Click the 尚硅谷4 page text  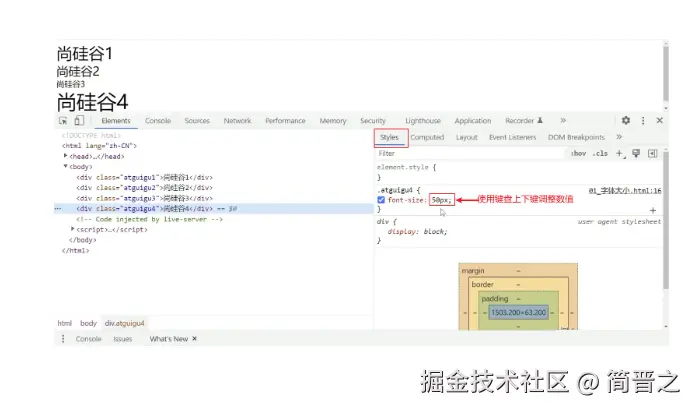(x=93, y=102)
